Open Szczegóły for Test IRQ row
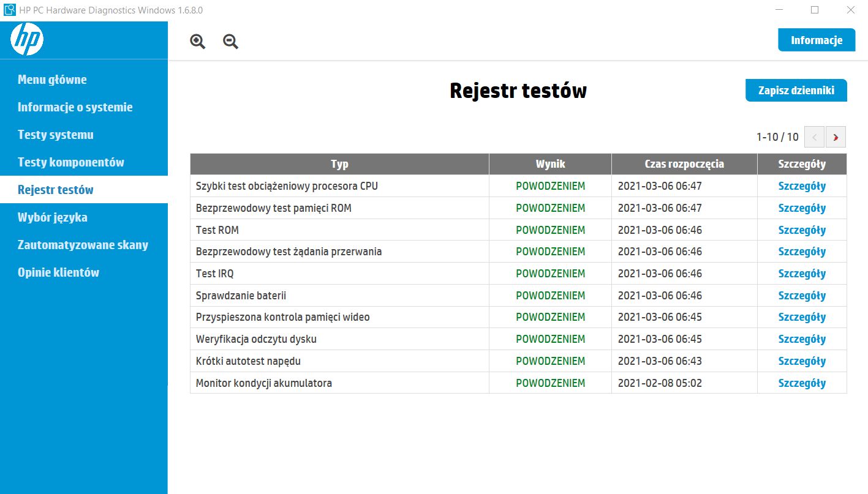Viewport: 868px width, 494px height. click(x=802, y=274)
